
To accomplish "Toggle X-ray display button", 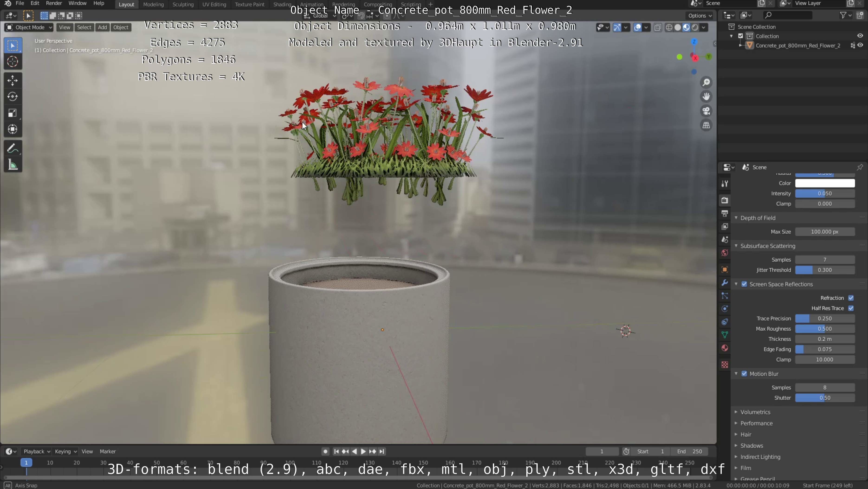I will tap(657, 28).
